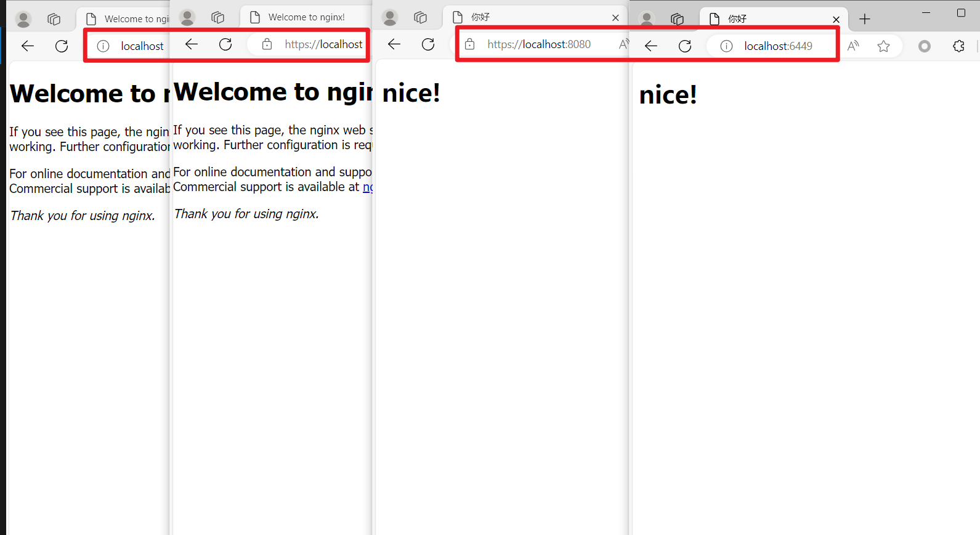Image resolution: width=980 pixels, height=535 pixels.
Task: Maximize the localhost:6449 browser window
Action: (961, 13)
